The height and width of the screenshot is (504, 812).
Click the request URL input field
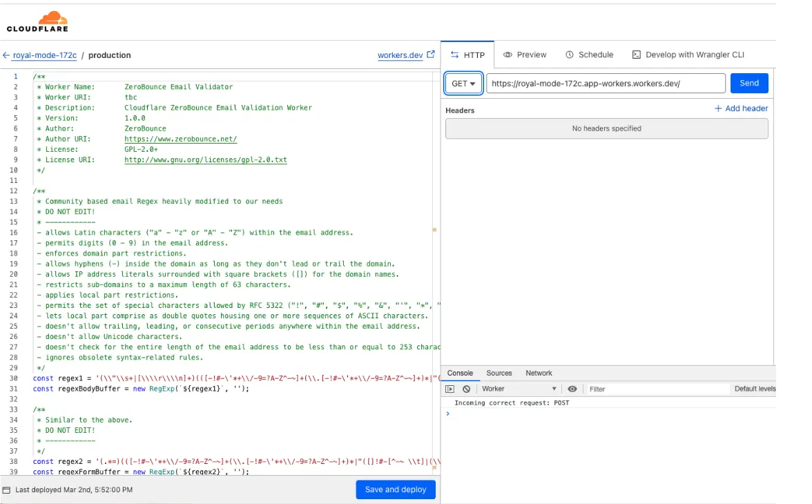click(x=606, y=83)
